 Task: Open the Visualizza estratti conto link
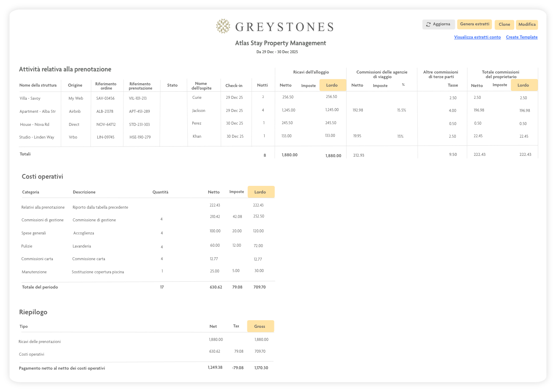tap(477, 37)
